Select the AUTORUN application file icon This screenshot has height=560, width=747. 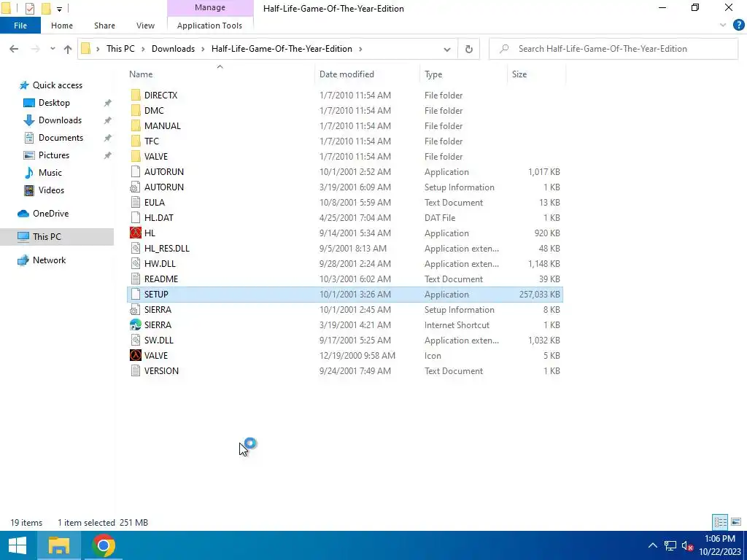coord(136,172)
